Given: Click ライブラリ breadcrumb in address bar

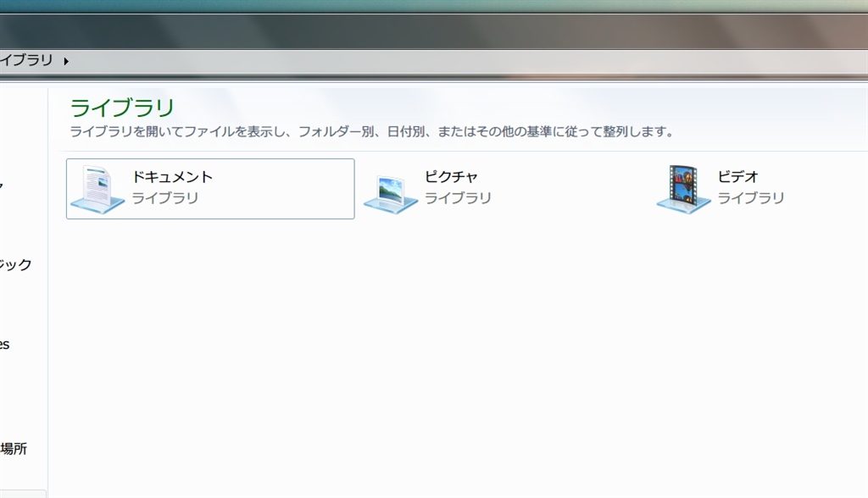Looking at the screenshot, I should pos(26,60).
